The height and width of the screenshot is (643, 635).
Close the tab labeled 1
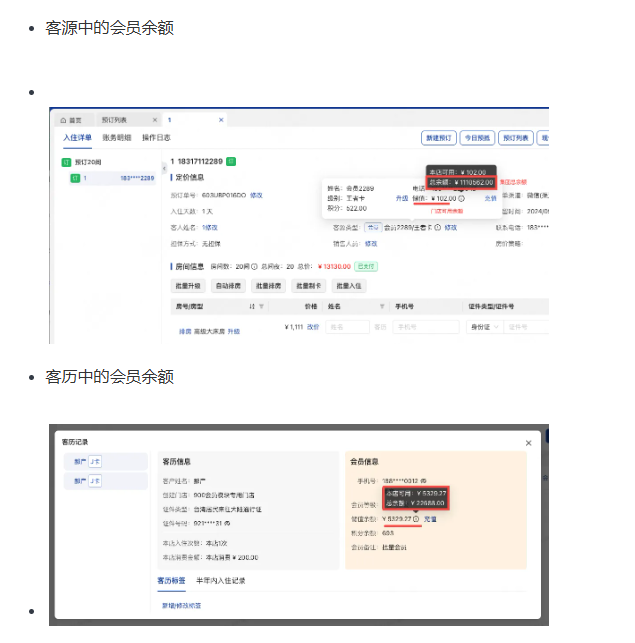tap(221, 120)
